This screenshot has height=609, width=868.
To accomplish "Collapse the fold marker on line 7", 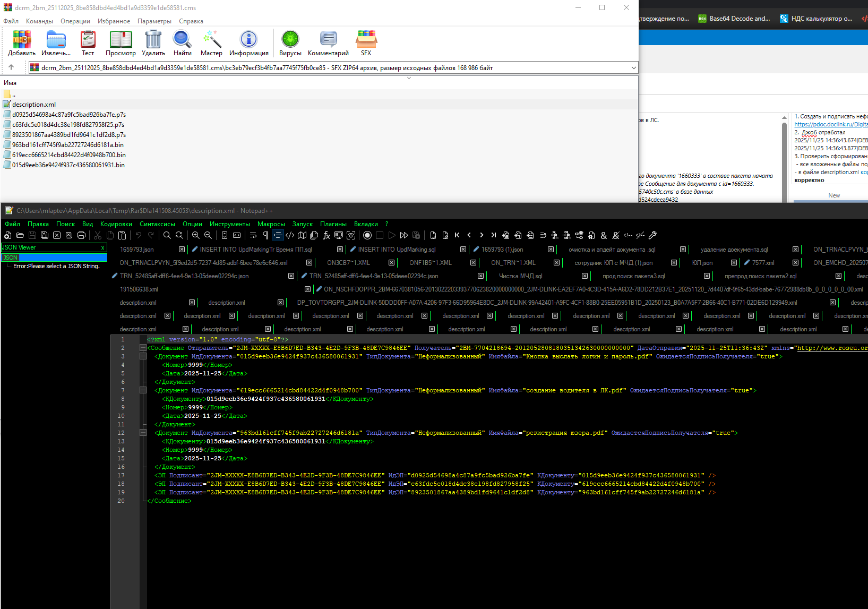I will (143, 390).
